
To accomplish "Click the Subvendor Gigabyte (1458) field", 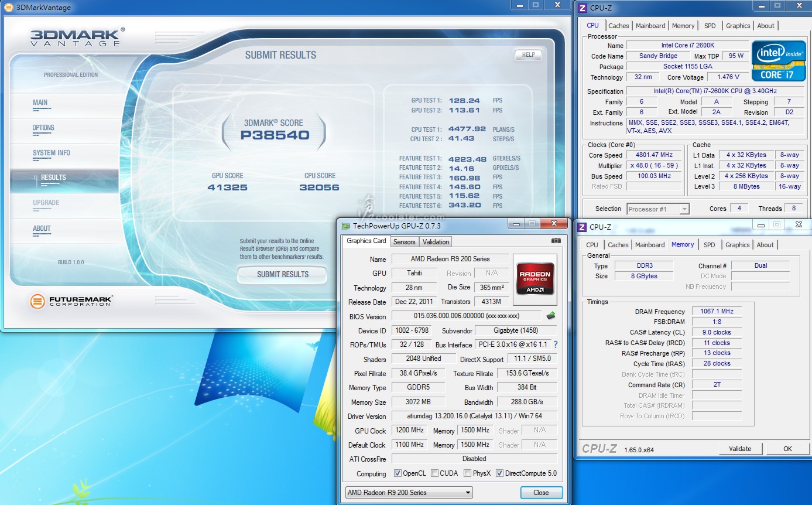I will 516,330.
